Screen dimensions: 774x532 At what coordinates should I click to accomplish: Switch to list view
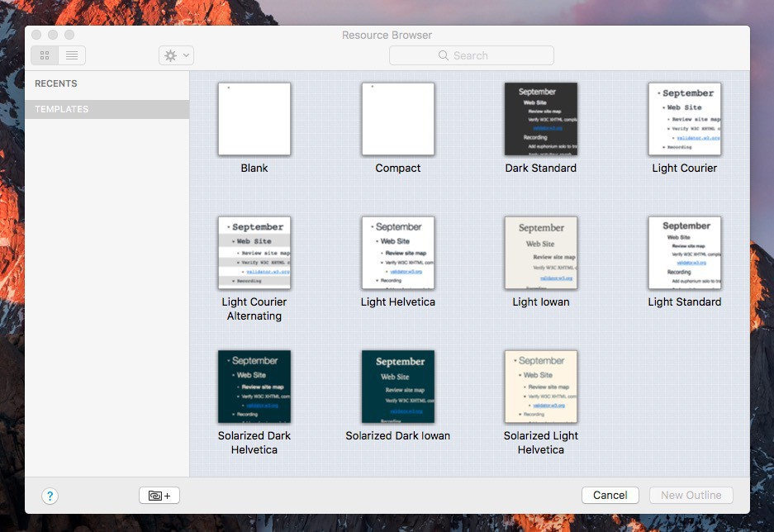(x=72, y=55)
